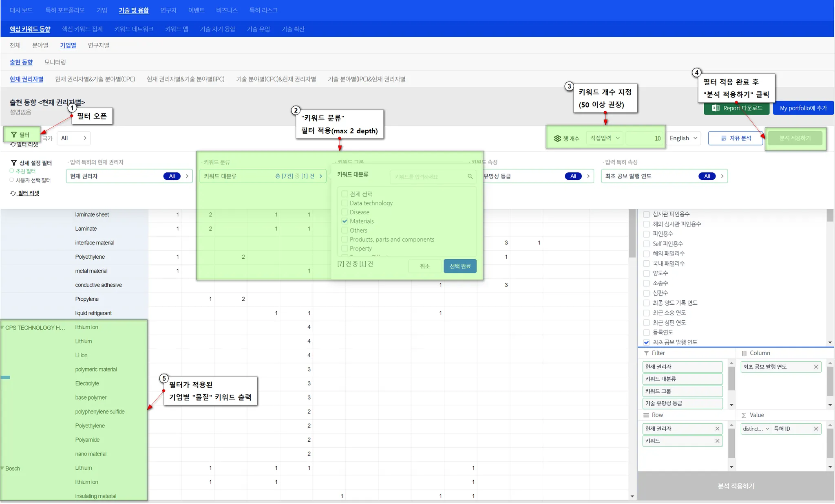Click the 자유 분석 list icon
Viewport: 835px width, 504px height.
coord(724,139)
